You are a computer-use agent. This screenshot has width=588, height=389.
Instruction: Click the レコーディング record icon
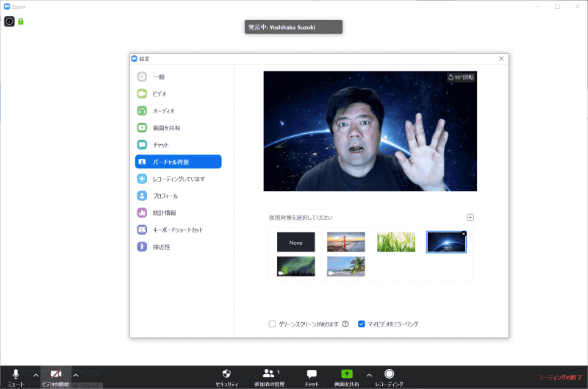tap(390, 374)
